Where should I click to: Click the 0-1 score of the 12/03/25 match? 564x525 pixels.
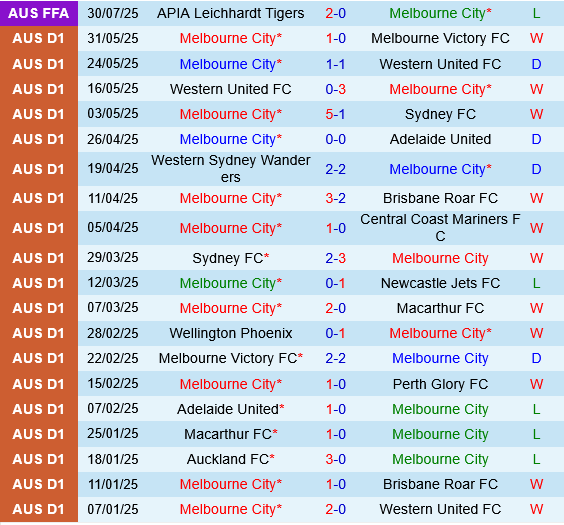point(335,283)
